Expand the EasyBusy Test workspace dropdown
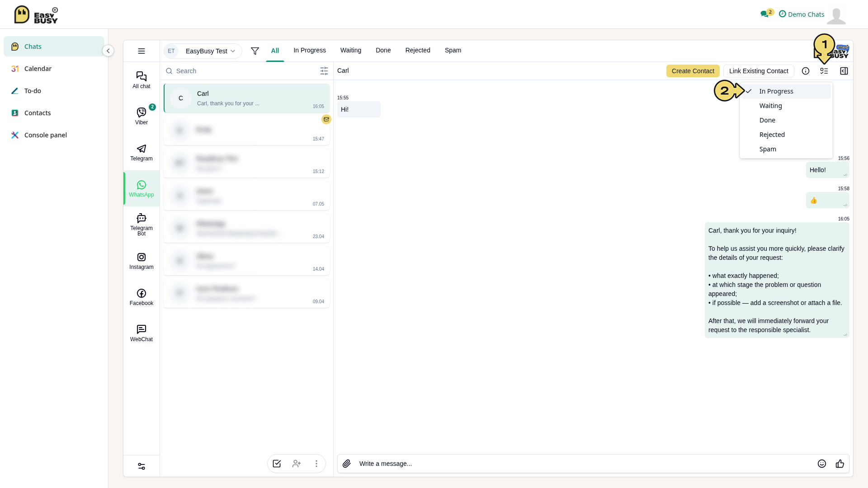Viewport: 868px width, 488px height. [x=203, y=51]
